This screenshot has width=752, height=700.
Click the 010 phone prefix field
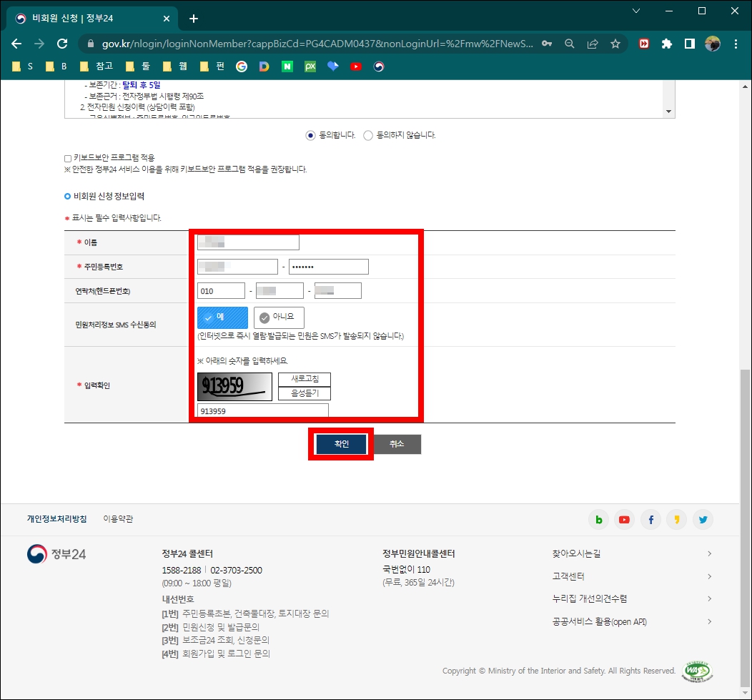pyautogui.click(x=221, y=291)
